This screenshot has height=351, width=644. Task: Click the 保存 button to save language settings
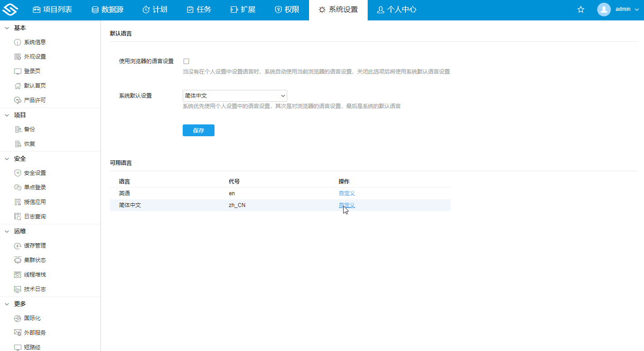coord(198,130)
